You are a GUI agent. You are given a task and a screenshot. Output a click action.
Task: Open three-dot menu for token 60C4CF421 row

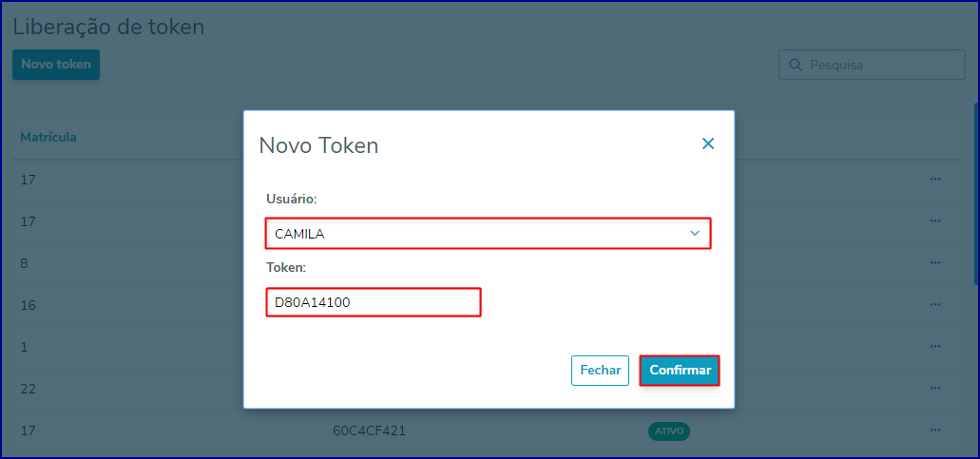935,430
